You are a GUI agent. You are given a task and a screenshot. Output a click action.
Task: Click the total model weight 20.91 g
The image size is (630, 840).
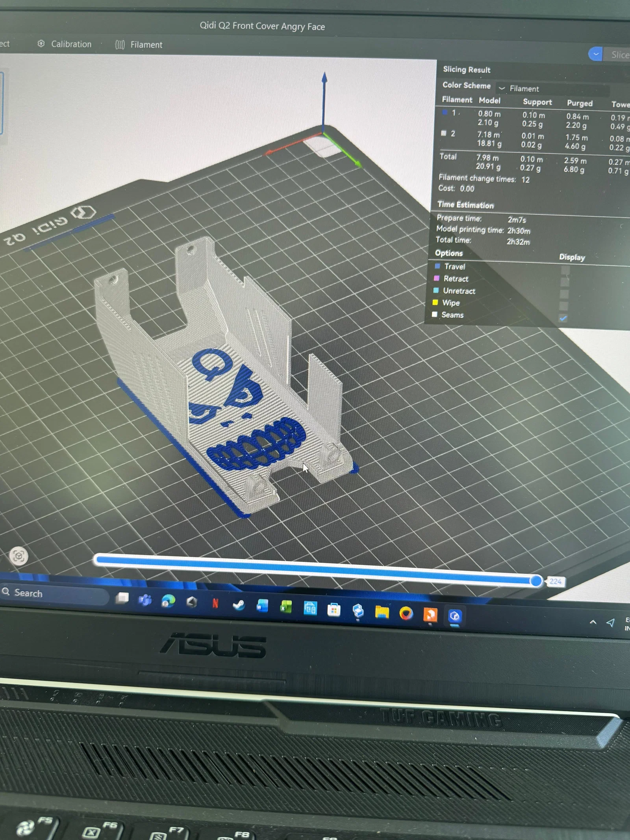[x=488, y=167]
